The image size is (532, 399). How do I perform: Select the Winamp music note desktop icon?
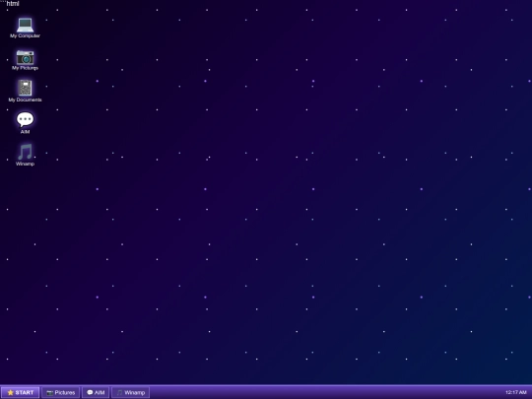click(25, 152)
